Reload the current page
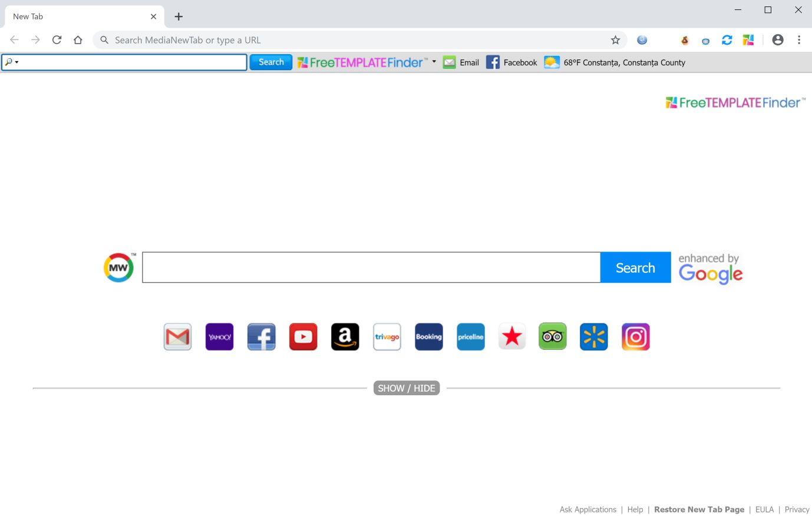Image resolution: width=812 pixels, height=516 pixels. click(57, 40)
